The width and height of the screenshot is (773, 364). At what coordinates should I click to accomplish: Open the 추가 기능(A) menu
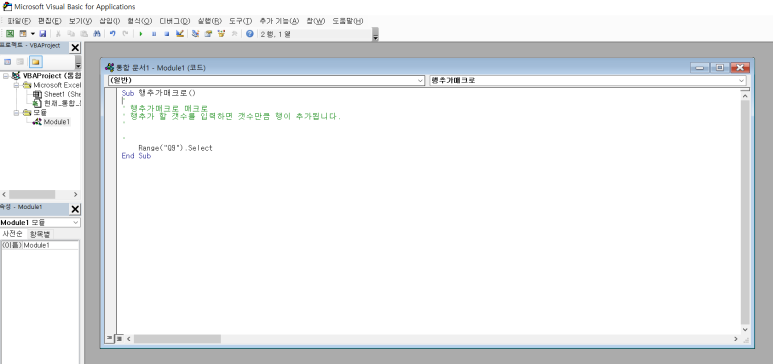(x=279, y=21)
